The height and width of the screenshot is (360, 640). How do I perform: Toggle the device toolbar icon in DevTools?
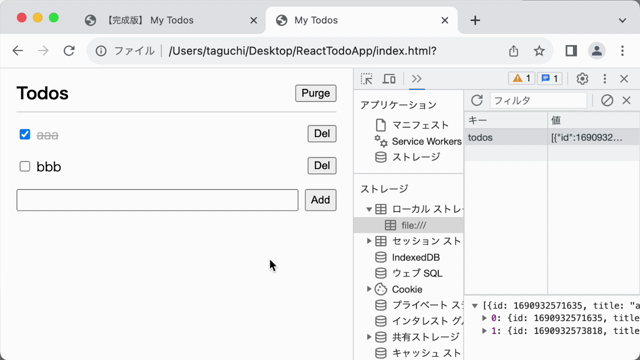click(389, 79)
